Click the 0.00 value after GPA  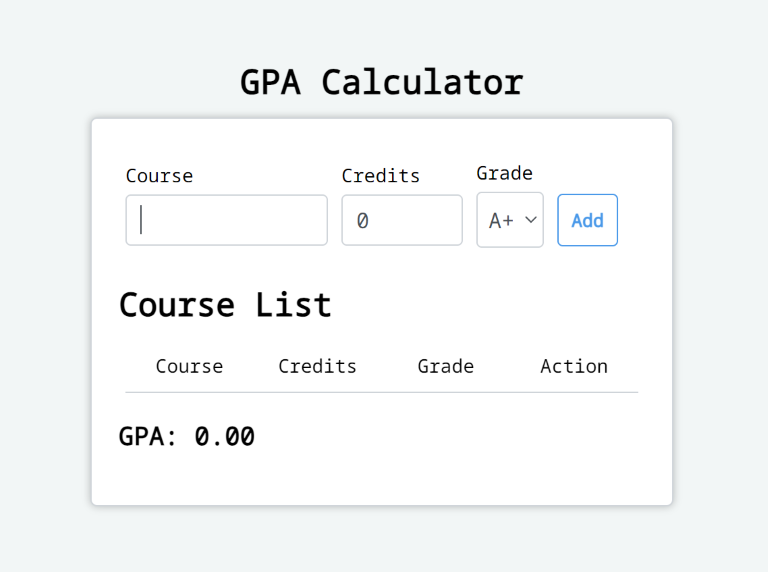click(x=225, y=437)
